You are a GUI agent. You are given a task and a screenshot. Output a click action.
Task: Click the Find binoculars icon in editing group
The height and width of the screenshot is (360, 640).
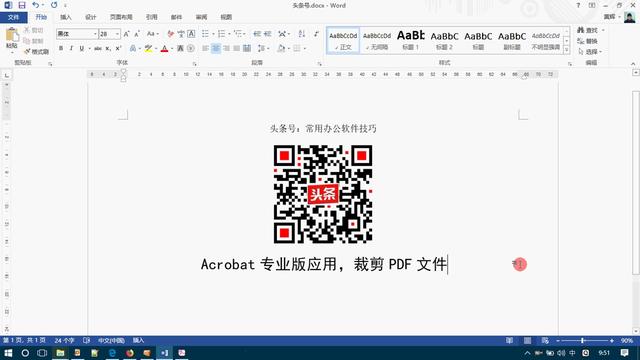(581, 30)
